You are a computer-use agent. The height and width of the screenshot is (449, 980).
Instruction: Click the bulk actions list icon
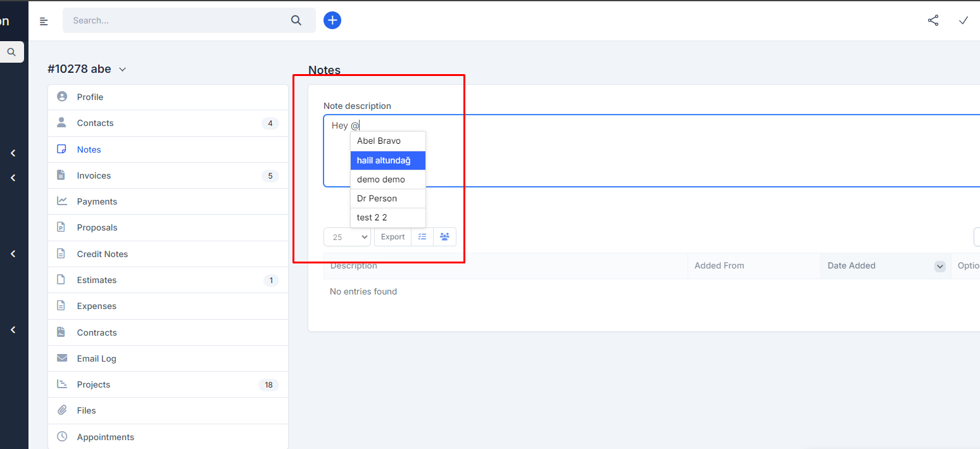pos(422,237)
